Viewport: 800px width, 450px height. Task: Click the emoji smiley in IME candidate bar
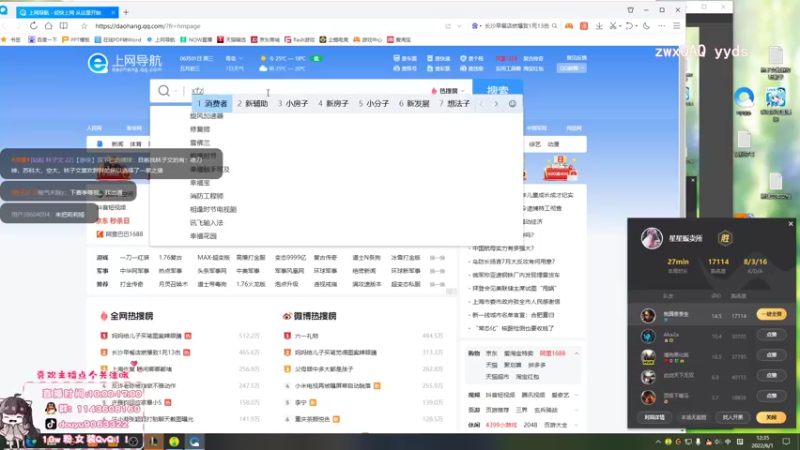[512, 104]
